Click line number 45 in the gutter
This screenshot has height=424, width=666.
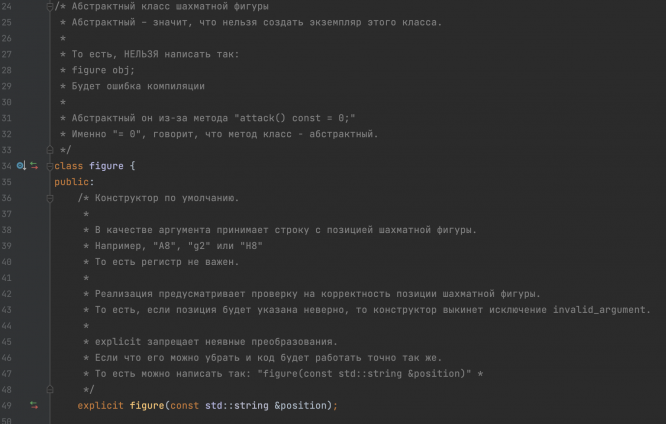(7, 342)
